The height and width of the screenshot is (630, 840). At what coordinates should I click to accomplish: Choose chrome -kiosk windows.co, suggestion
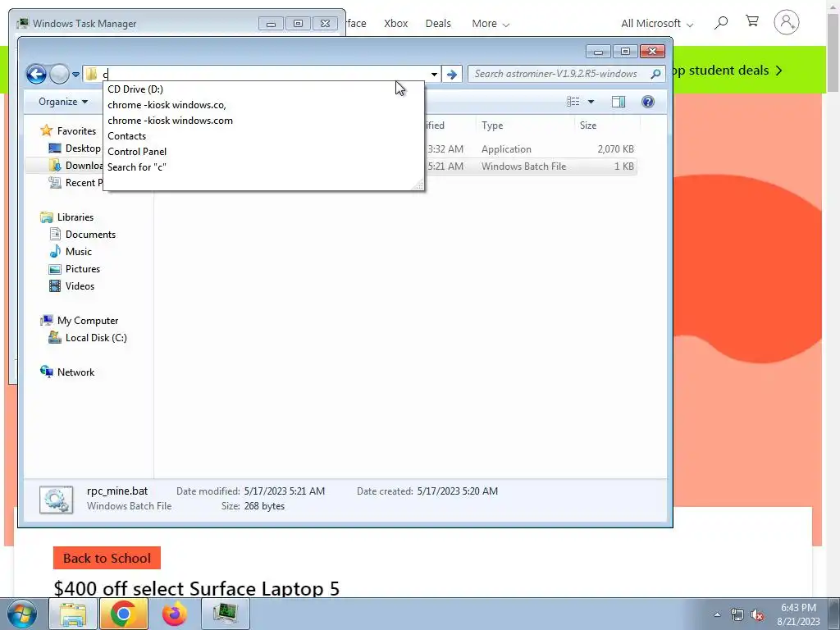tap(263, 105)
